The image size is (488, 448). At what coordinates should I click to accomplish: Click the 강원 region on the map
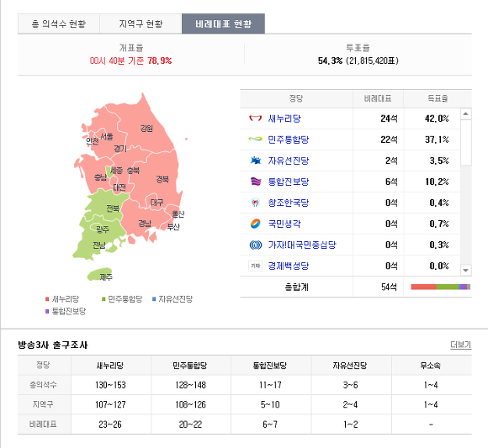coord(146,128)
